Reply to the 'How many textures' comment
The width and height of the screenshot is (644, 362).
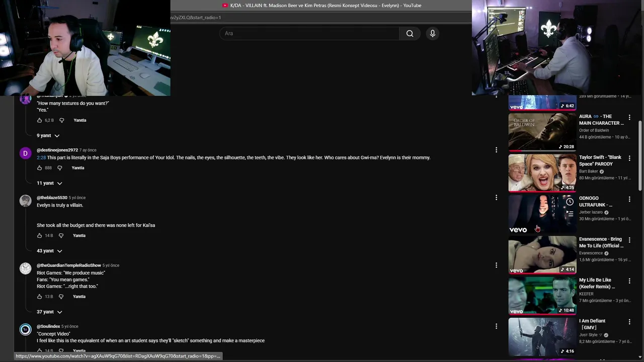coord(80,120)
